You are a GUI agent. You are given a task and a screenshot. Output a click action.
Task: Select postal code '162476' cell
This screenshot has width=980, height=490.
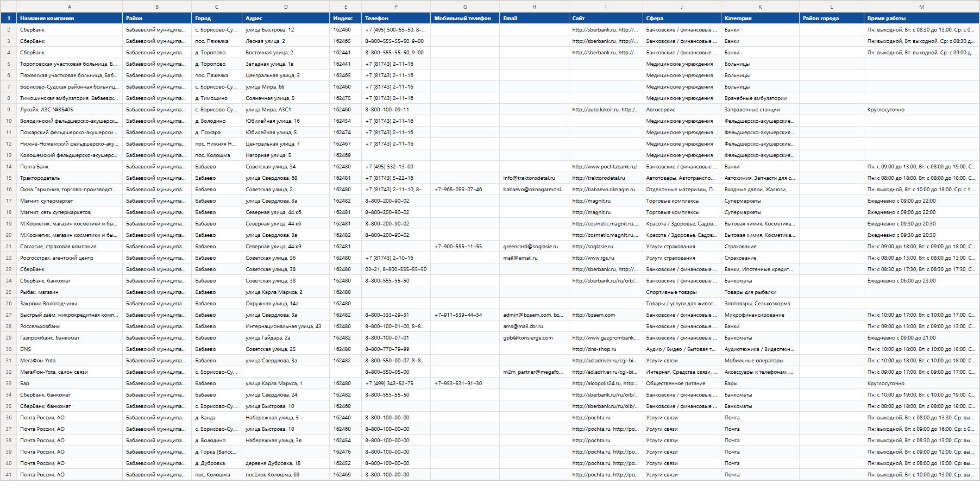coord(345,452)
